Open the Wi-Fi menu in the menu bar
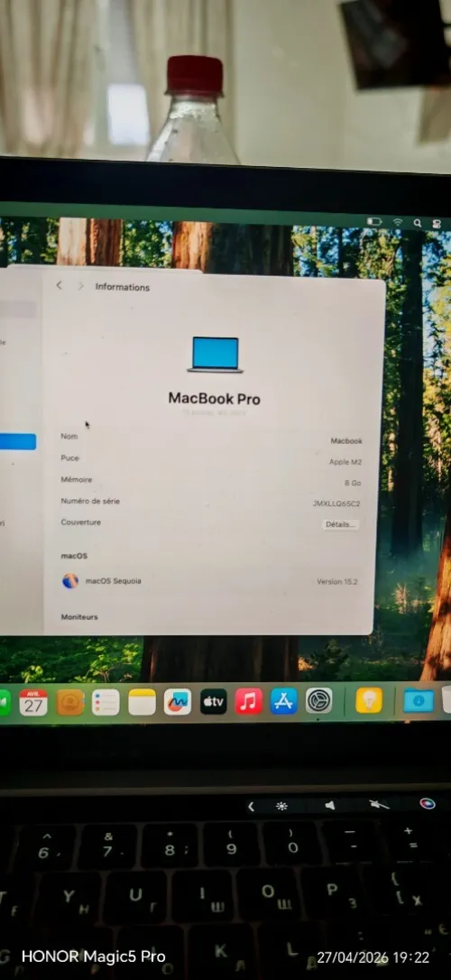Image resolution: width=451 pixels, height=980 pixels. 398,222
